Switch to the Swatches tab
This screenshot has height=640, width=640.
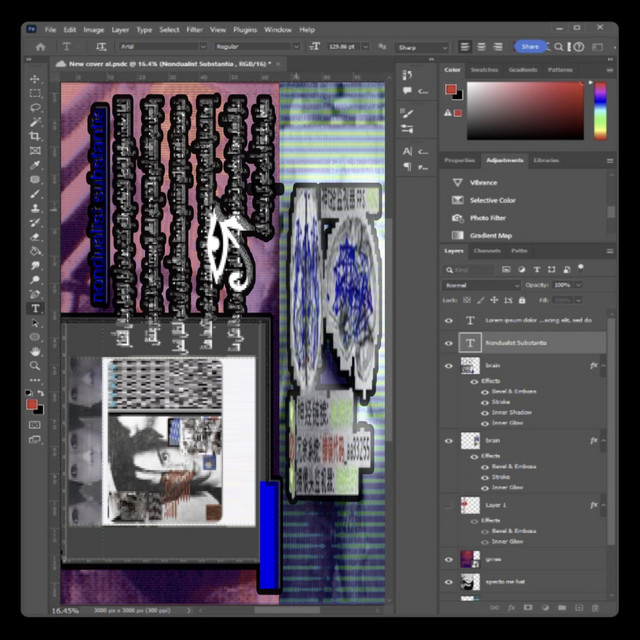click(x=484, y=70)
